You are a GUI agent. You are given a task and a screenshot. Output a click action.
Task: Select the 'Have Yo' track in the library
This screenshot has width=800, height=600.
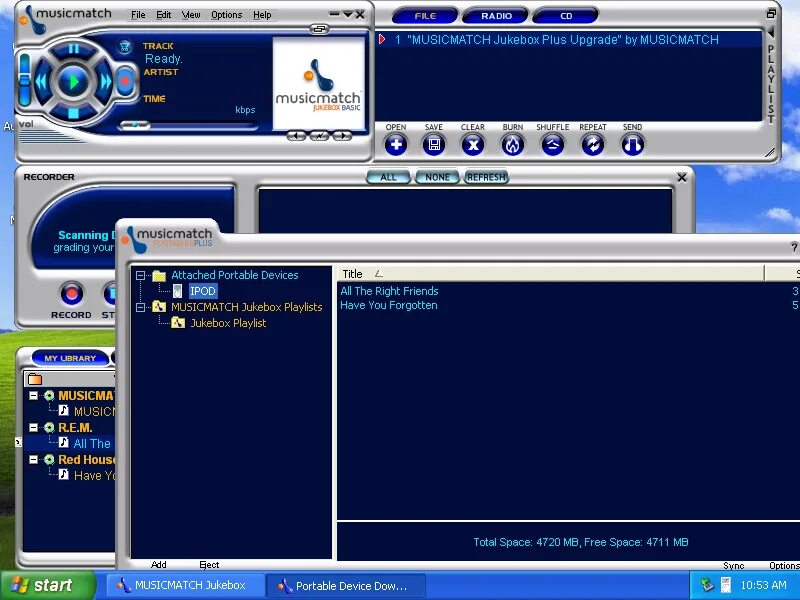[94, 476]
